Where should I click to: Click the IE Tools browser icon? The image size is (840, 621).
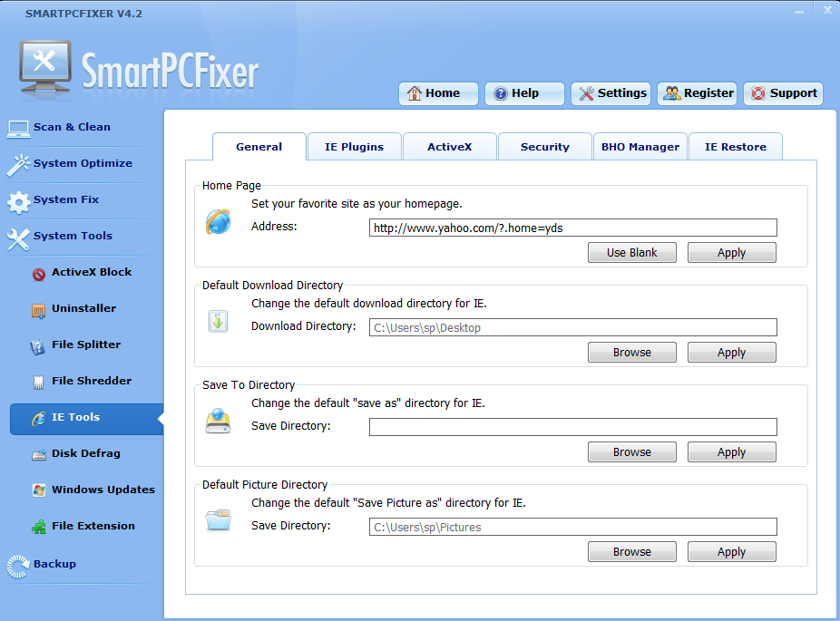tap(39, 418)
